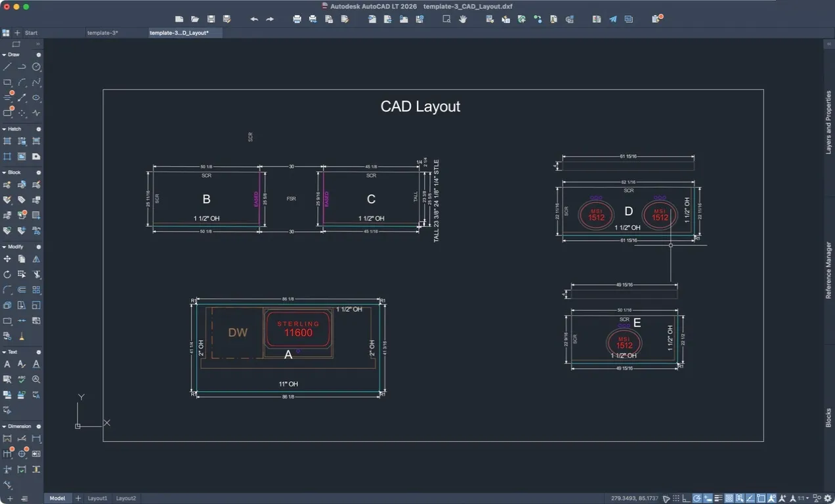Select the Pan hand tool in toolbar
The width and height of the screenshot is (835, 504).
(463, 19)
